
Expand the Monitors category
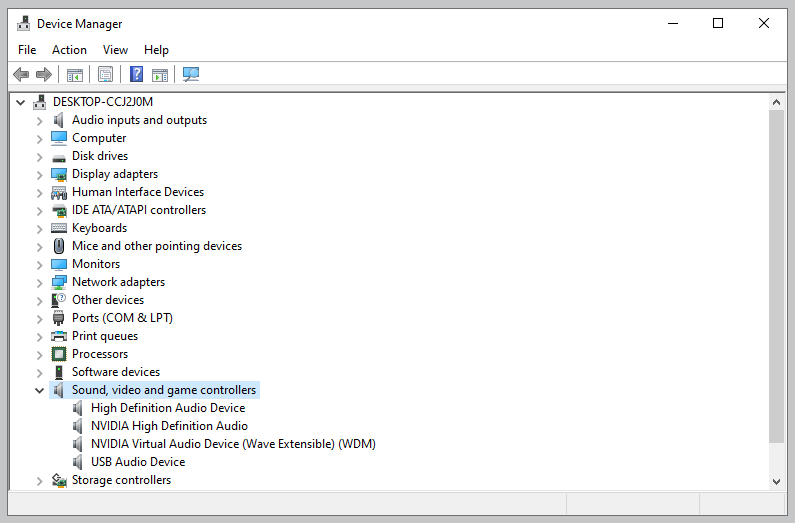[x=40, y=265]
